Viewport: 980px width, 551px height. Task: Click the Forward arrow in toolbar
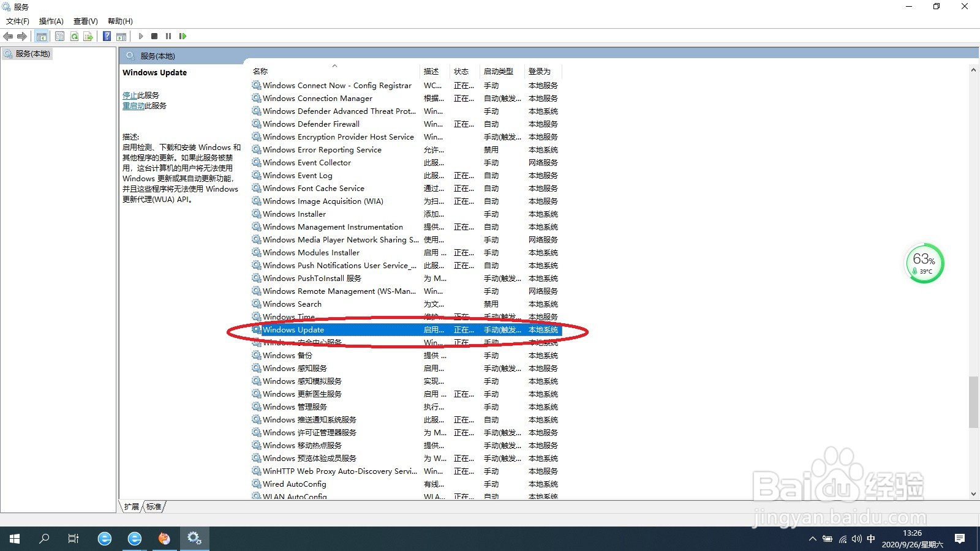(22, 36)
